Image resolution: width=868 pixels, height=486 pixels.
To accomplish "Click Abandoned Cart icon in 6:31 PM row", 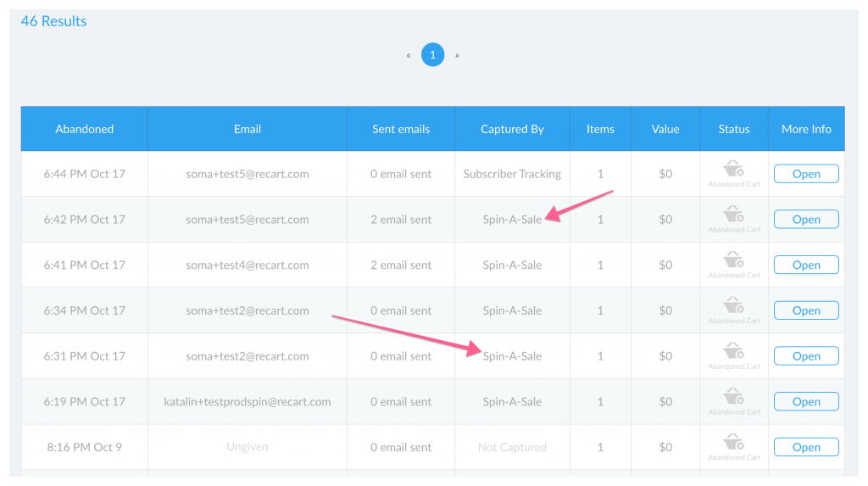I will (734, 350).
